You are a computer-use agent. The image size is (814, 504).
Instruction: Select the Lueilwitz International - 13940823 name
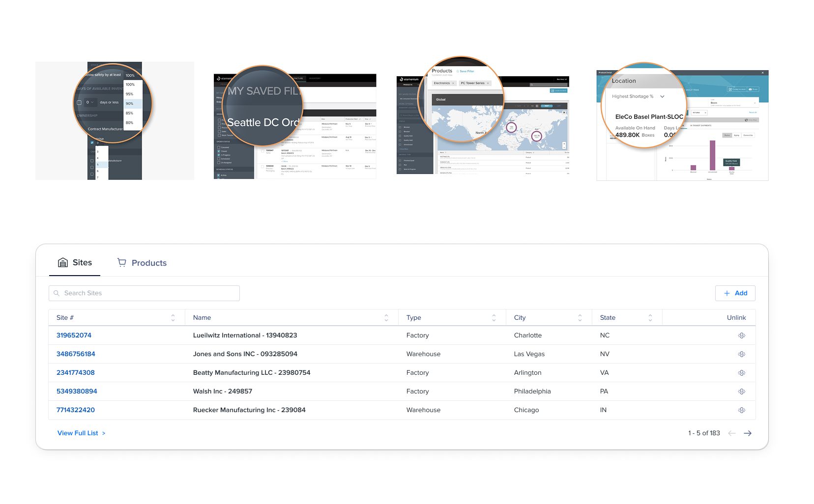pos(245,336)
